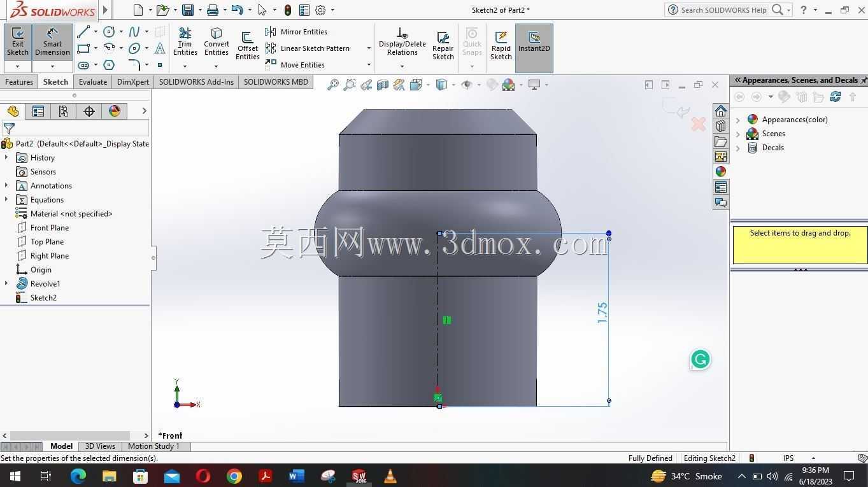Expand the Scenes folder
The image size is (868, 487).
click(738, 134)
